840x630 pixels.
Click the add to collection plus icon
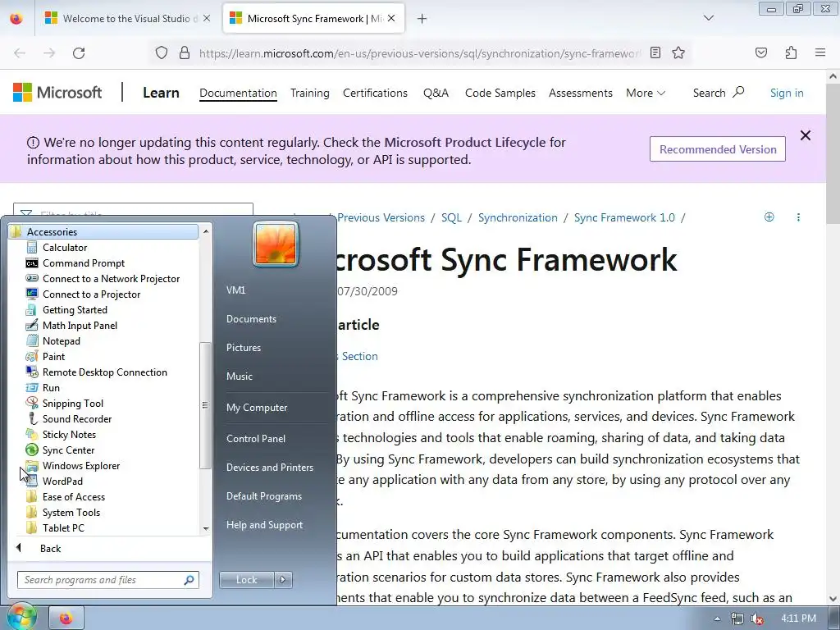pyautogui.click(x=769, y=217)
